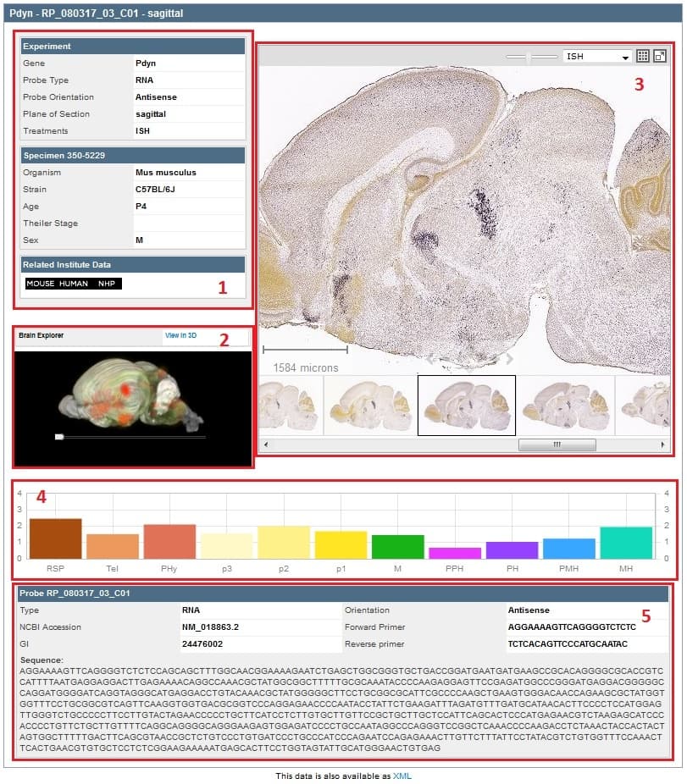Open View in 3D link
The width and height of the screenshot is (687, 784).
(180, 335)
